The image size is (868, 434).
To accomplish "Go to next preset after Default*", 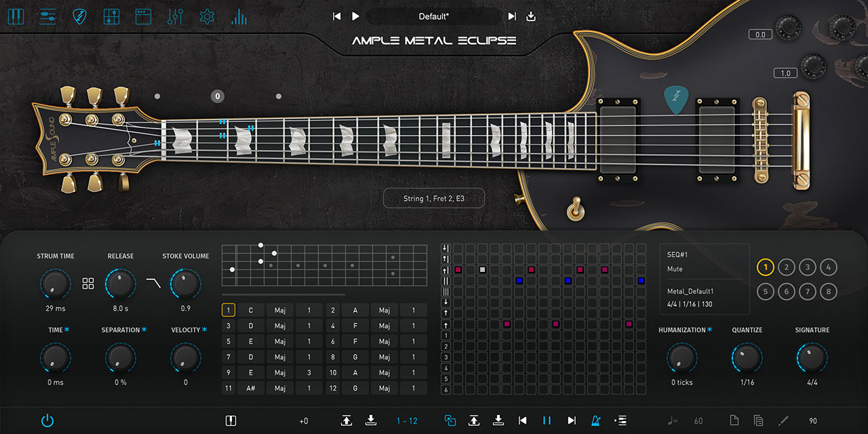I will (x=512, y=16).
